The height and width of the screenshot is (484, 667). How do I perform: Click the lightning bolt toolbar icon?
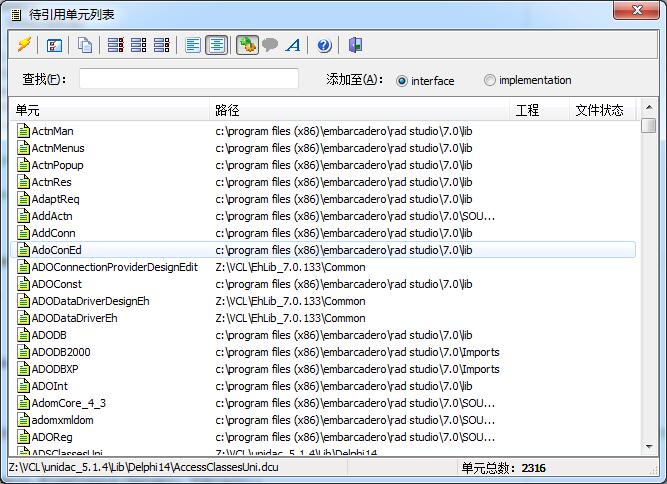24,45
